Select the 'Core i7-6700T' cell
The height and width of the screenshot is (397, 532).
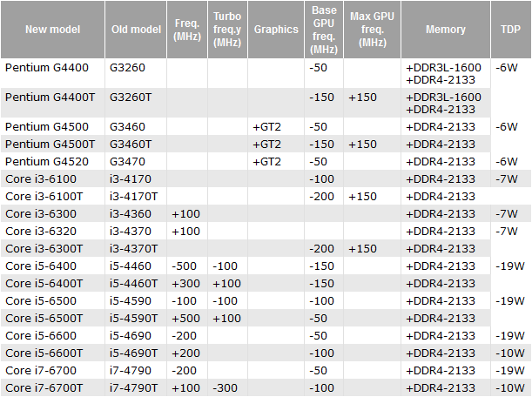click(x=52, y=387)
